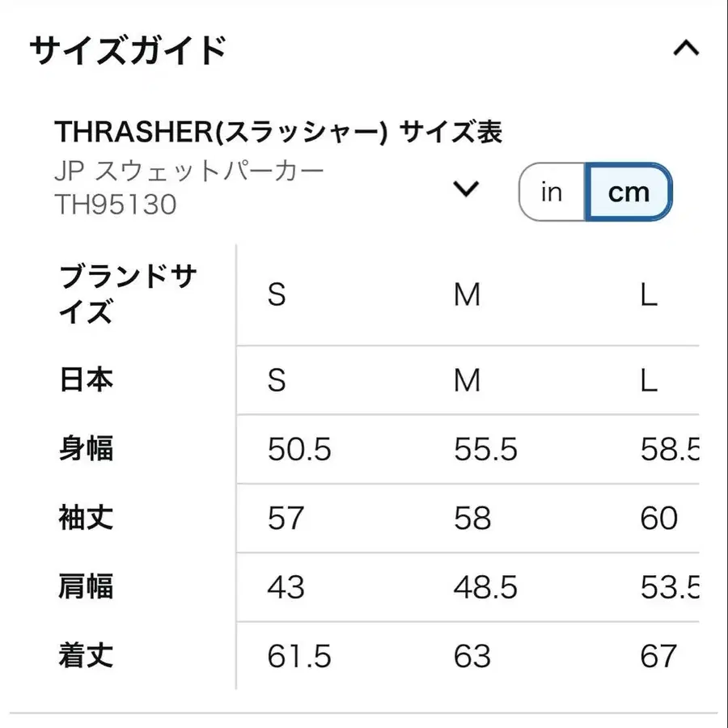Image resolution: width=728 pixels, height=728 pixels.
Task: Select cm as the measurement unit
Action: pos(629,192)
